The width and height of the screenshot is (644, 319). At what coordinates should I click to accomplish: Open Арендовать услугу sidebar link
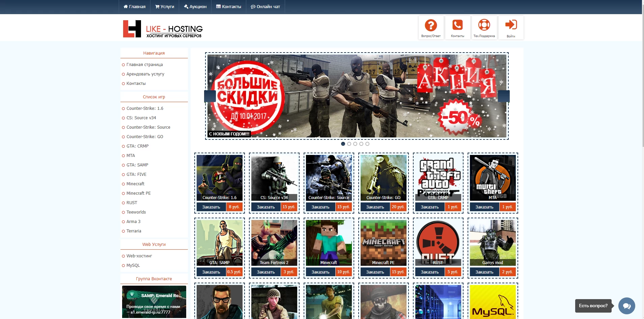(x=145, y=74)
